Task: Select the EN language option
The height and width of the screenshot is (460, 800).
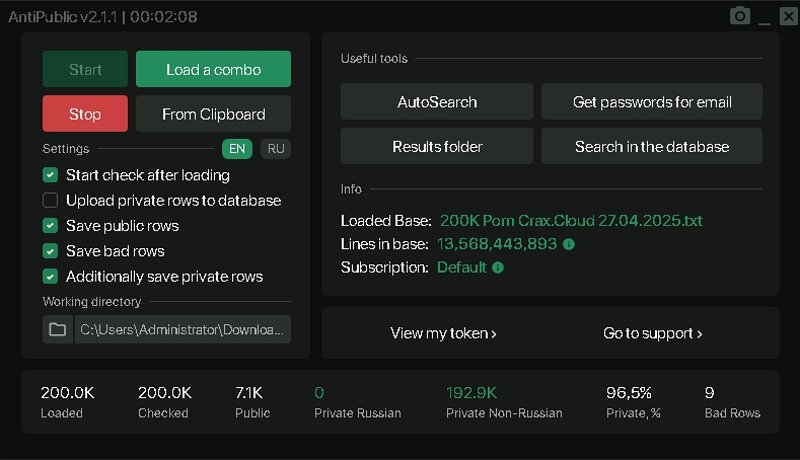Action: 237,149
